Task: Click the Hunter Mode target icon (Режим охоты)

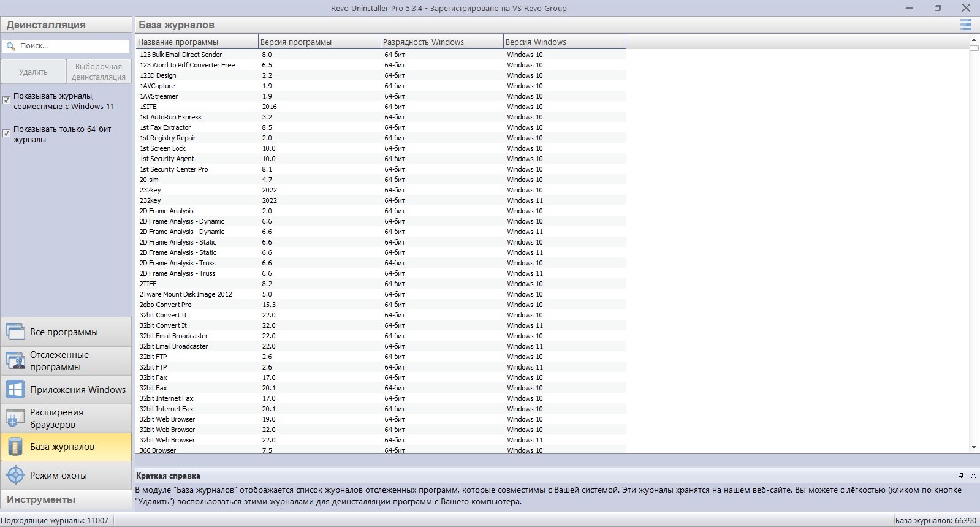Action: point(15,476)
